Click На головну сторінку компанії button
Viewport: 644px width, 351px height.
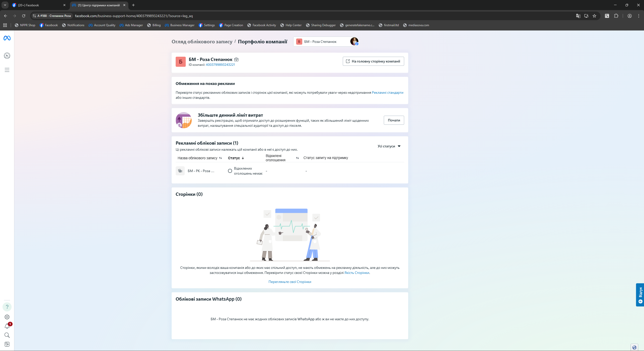373,61
